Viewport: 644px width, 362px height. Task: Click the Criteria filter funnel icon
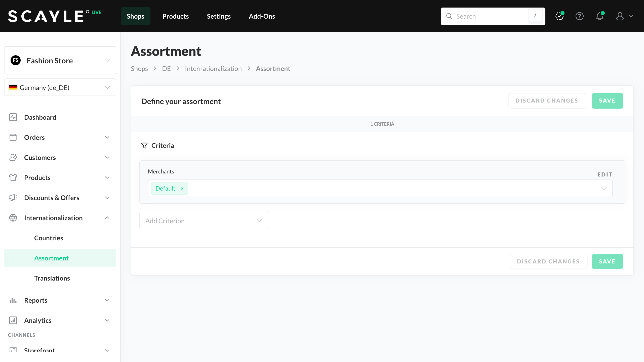144,146
